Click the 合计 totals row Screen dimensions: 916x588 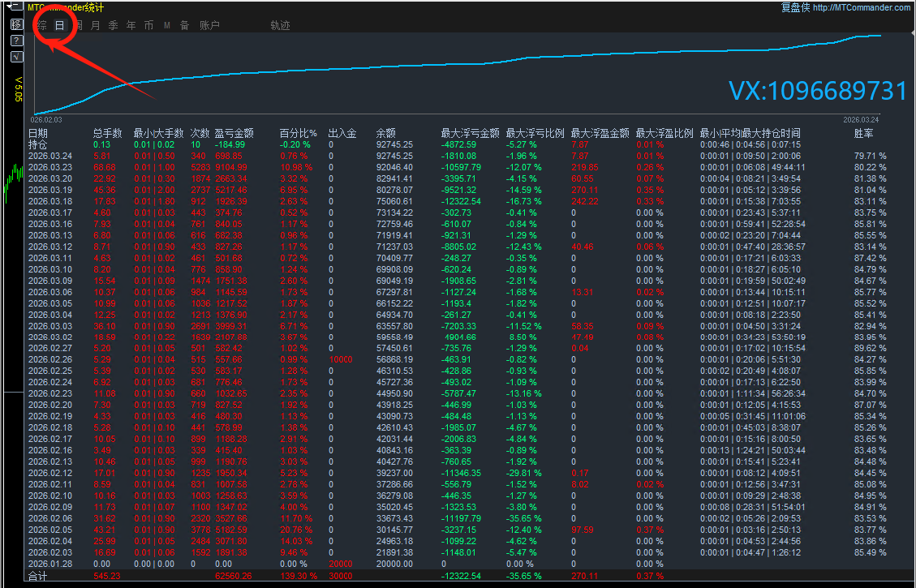[x=38, y=576]
